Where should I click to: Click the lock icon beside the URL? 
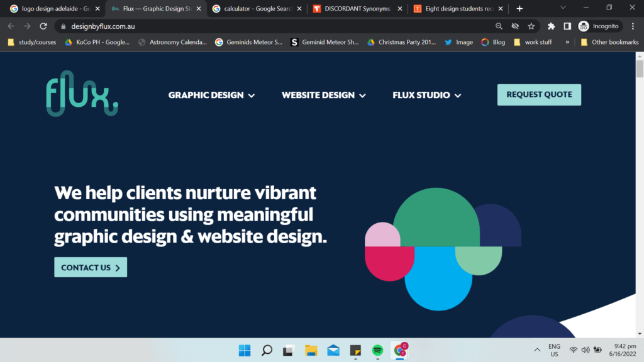[x=63, y=26]
